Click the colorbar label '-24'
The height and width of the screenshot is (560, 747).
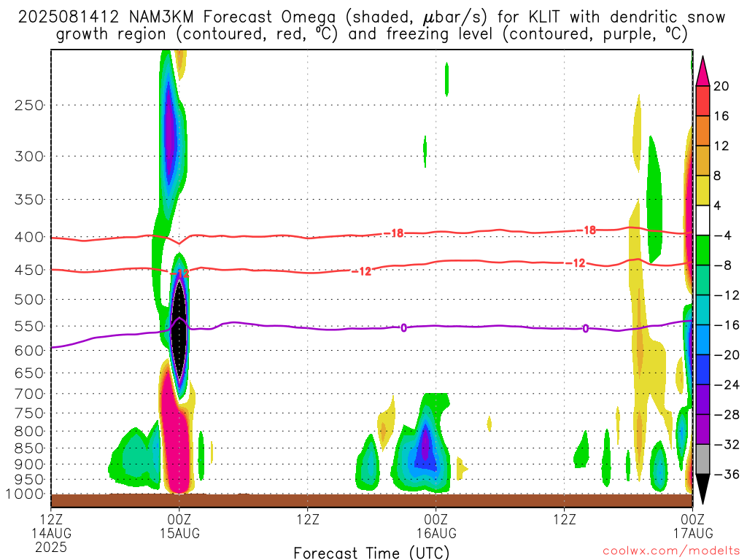coord(727,385)
